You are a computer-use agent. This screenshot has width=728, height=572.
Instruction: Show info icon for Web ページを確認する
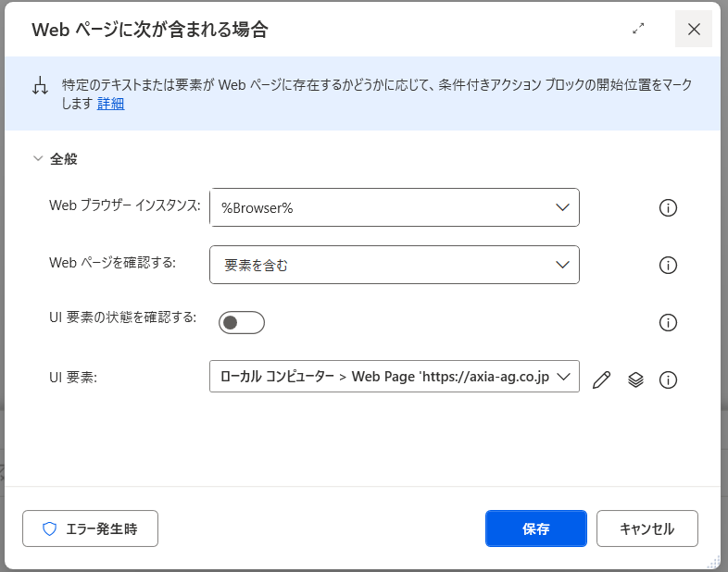(x=668, y=265)
